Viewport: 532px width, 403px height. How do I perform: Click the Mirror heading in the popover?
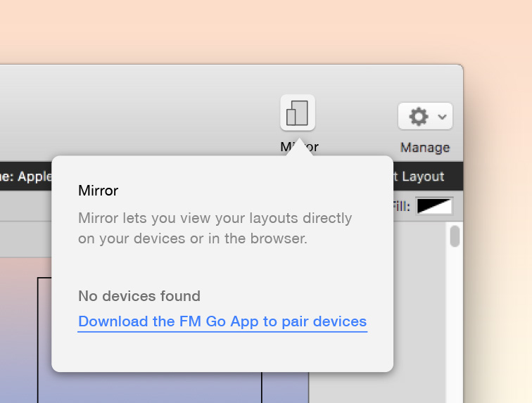click(x=98, y=191)
